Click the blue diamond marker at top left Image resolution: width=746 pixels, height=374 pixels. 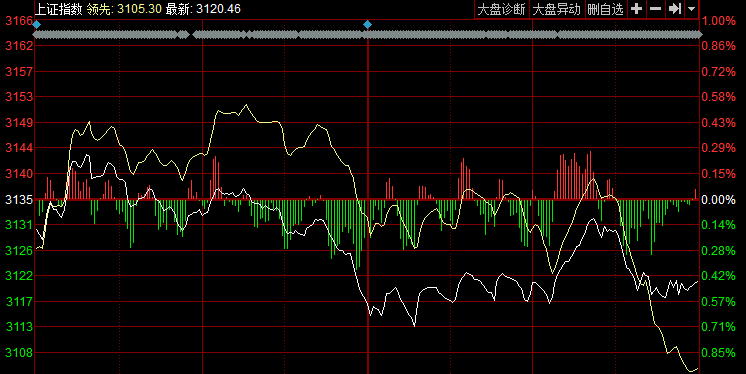tap(37, 24)
